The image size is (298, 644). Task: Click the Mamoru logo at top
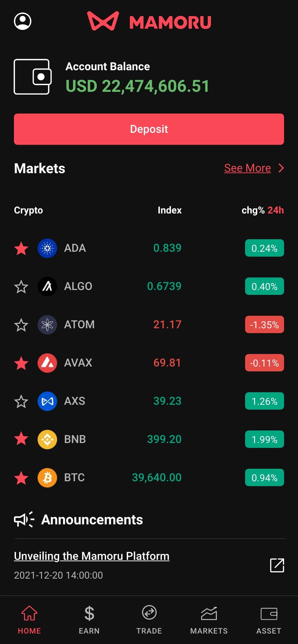pos(149,22)
